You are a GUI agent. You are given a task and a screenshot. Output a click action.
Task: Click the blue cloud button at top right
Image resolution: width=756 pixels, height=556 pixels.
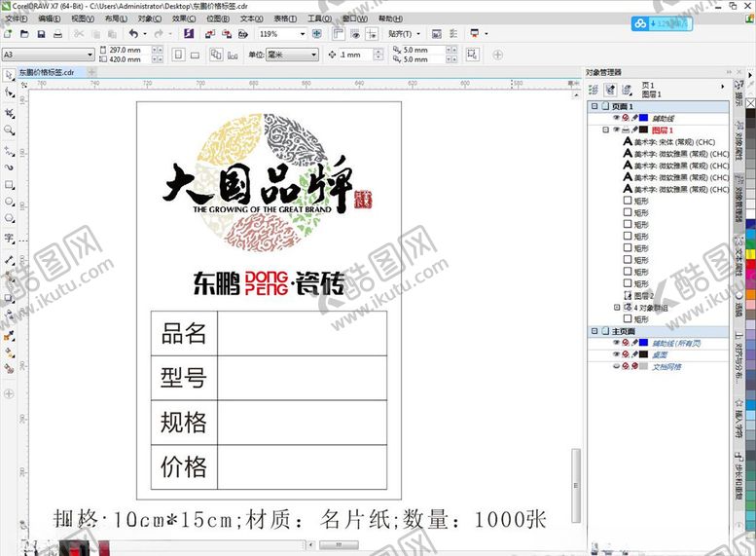coord(662,23)
